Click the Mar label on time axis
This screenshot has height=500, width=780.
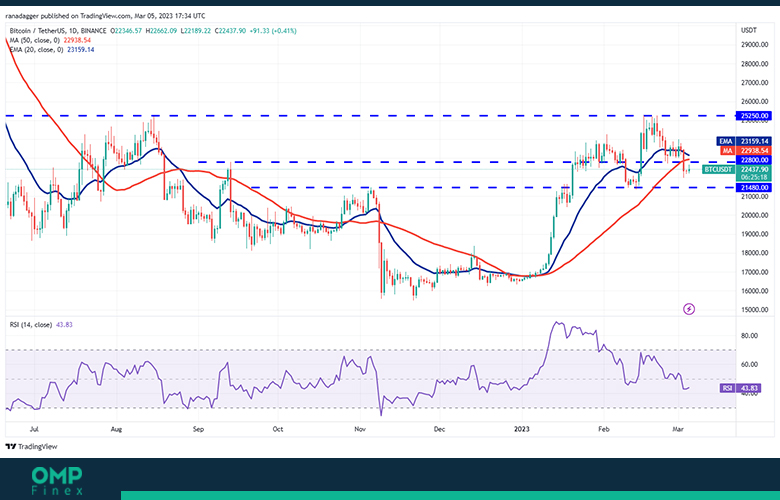pyautogui.click(x=679, y=429)
